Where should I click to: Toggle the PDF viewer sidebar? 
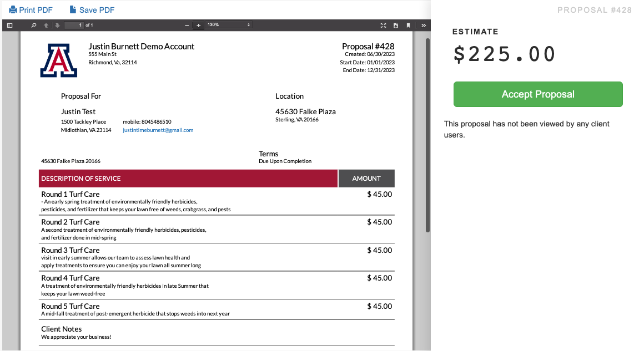point(9,25)
